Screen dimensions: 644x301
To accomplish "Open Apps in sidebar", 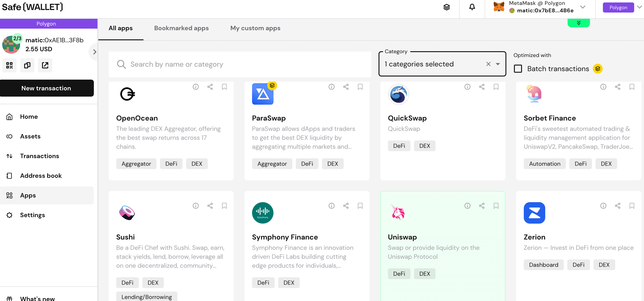I will [x=47, y=195].
